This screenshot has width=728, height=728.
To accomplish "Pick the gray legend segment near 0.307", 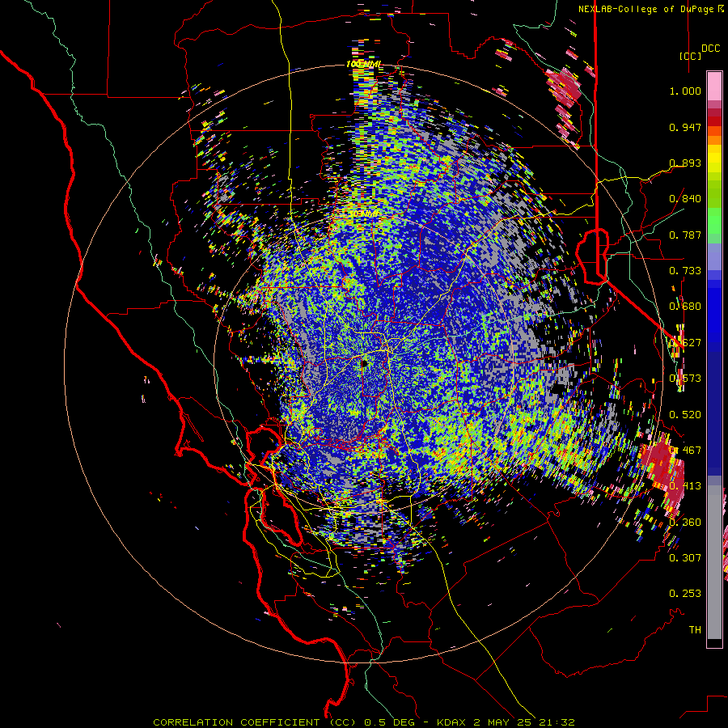I will click(x=714, y=562).
